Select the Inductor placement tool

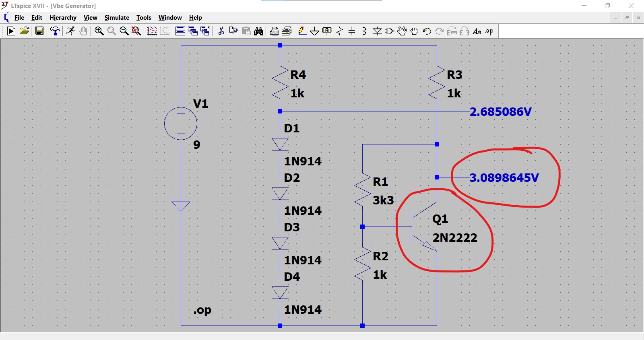coord(364,31)
